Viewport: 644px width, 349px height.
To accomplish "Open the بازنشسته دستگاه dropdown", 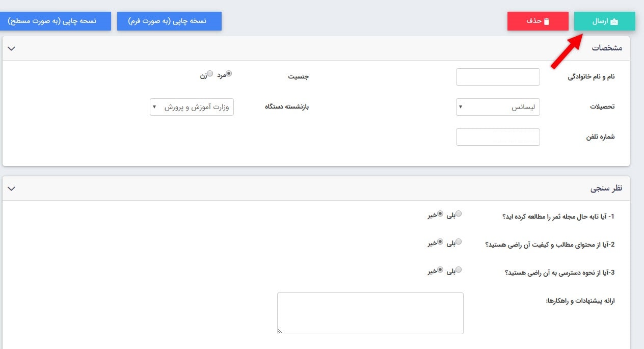I will point(192,107).
